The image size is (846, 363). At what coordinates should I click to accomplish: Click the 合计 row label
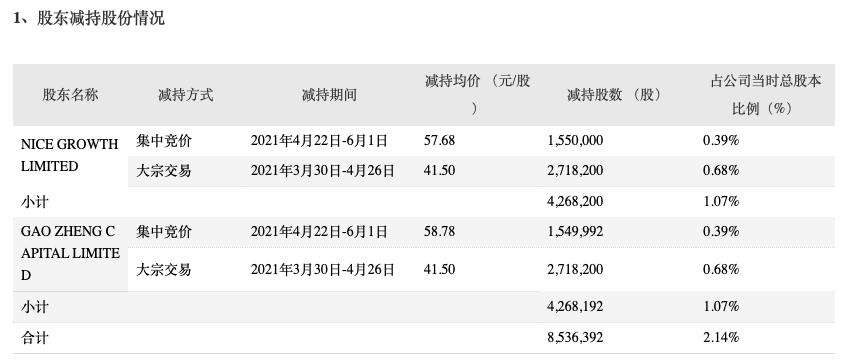[35, 338]
